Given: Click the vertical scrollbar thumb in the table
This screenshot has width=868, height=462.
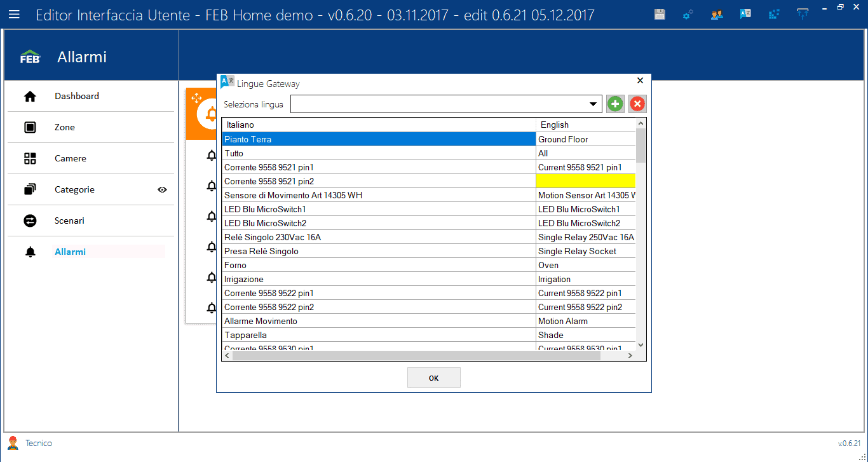Looking at the screenshot, I should (641, 145).
